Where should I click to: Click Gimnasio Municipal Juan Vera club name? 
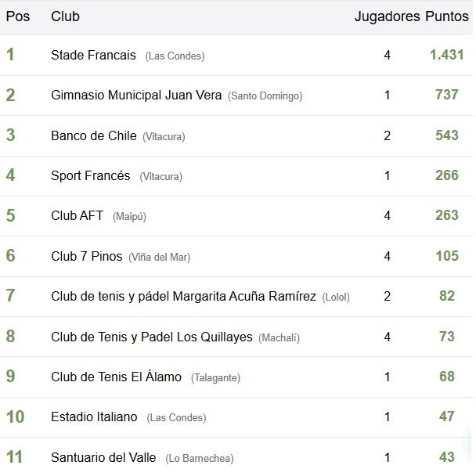136,96
